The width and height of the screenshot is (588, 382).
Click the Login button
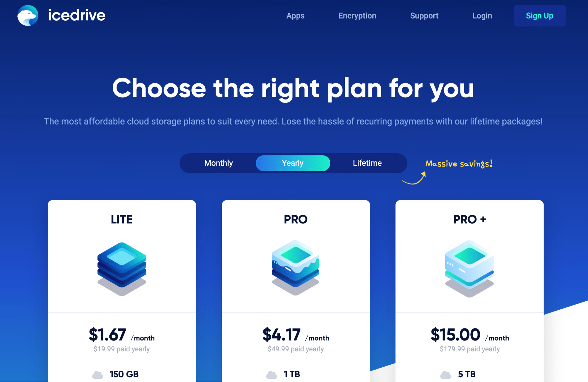pos(481,16)
